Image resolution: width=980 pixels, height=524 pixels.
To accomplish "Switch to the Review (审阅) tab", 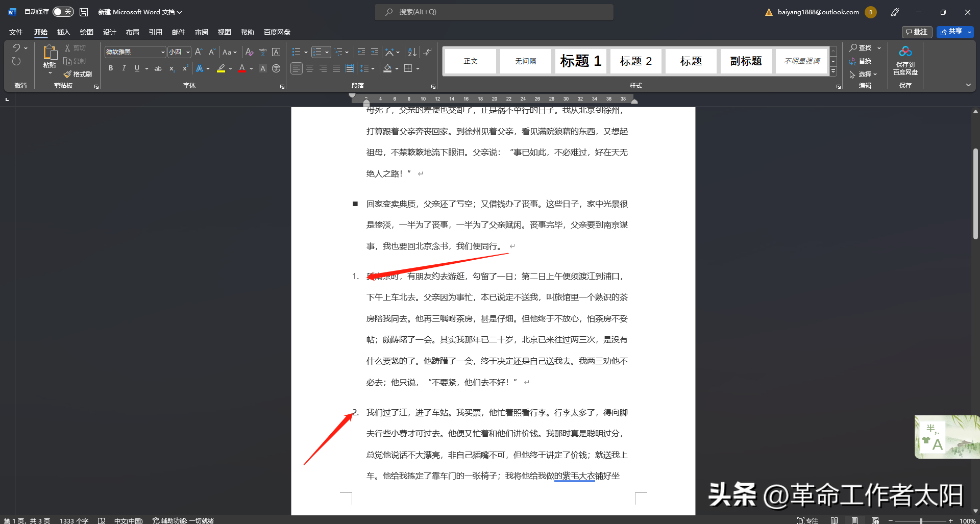I will [x=201, y=32].
